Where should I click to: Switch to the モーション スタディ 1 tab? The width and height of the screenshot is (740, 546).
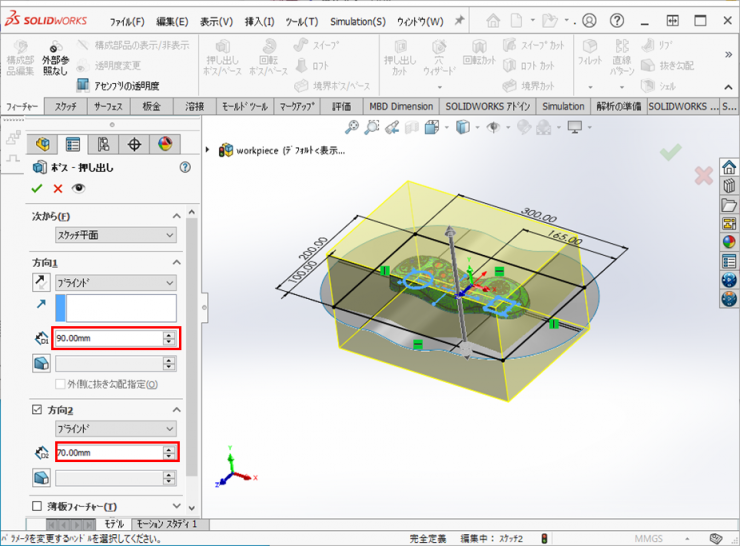click(166, 524)
